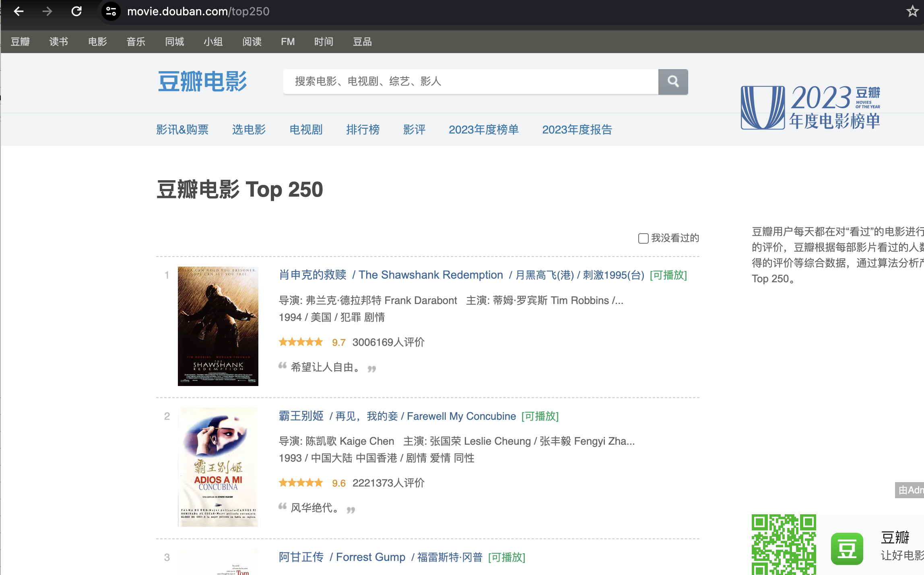This screenshot has height=575, width=924.
Task: Open 排行榜 in the movie navigation
Action: pos(363,129)
